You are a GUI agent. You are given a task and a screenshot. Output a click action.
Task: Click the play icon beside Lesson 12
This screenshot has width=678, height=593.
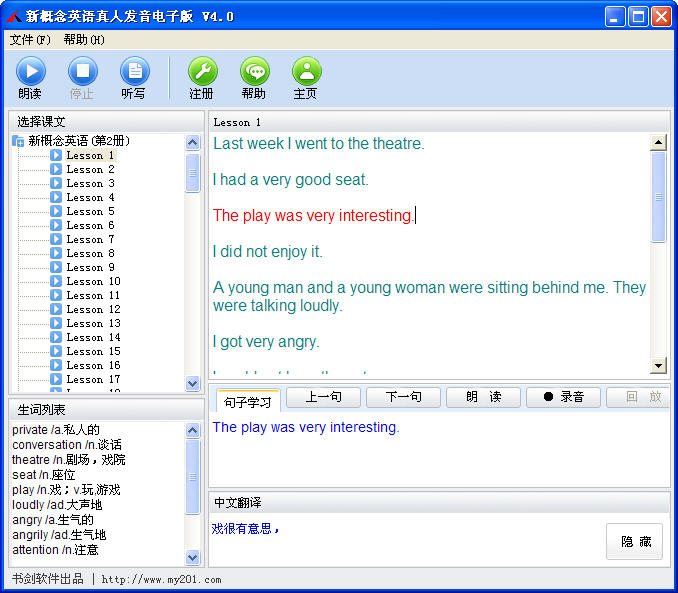(x=56, y=309)
